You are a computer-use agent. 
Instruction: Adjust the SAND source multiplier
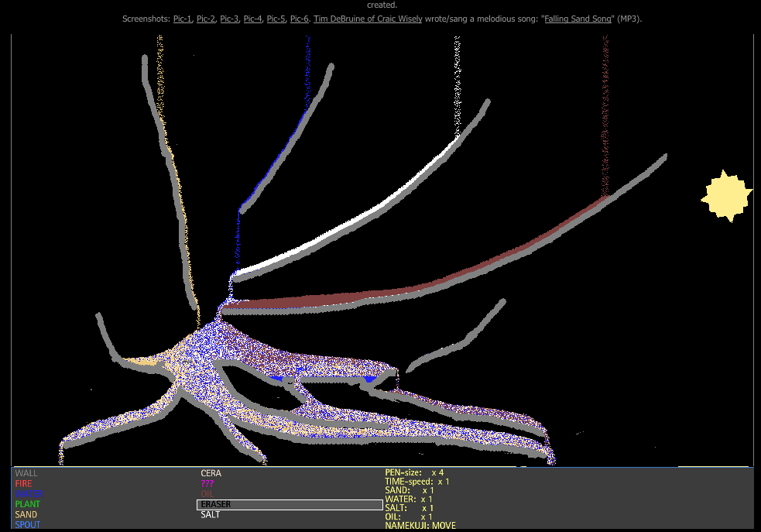[409, 490]
